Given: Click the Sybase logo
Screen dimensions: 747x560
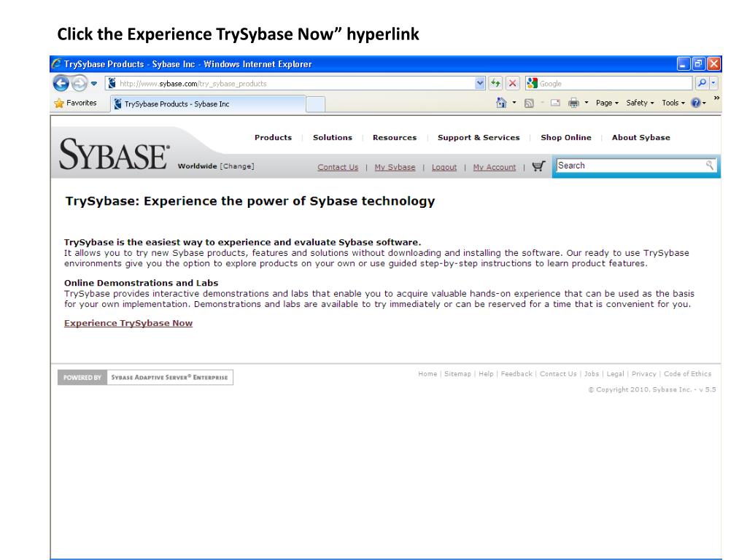Looking at the screenshot, I should tap(115, 154).
